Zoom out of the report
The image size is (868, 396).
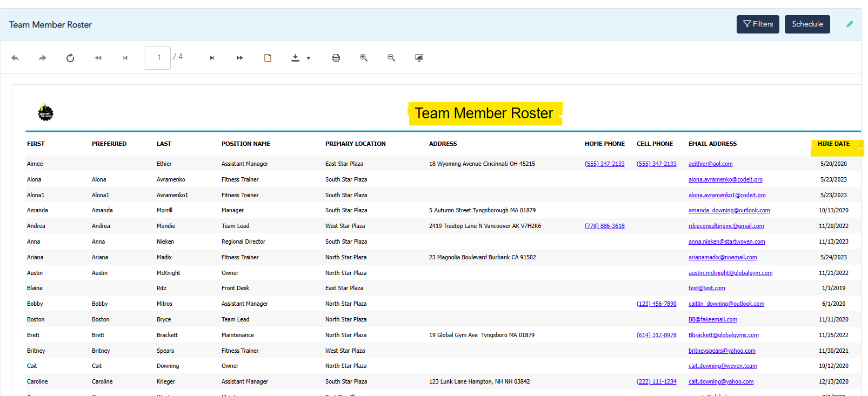coord(391,58)
